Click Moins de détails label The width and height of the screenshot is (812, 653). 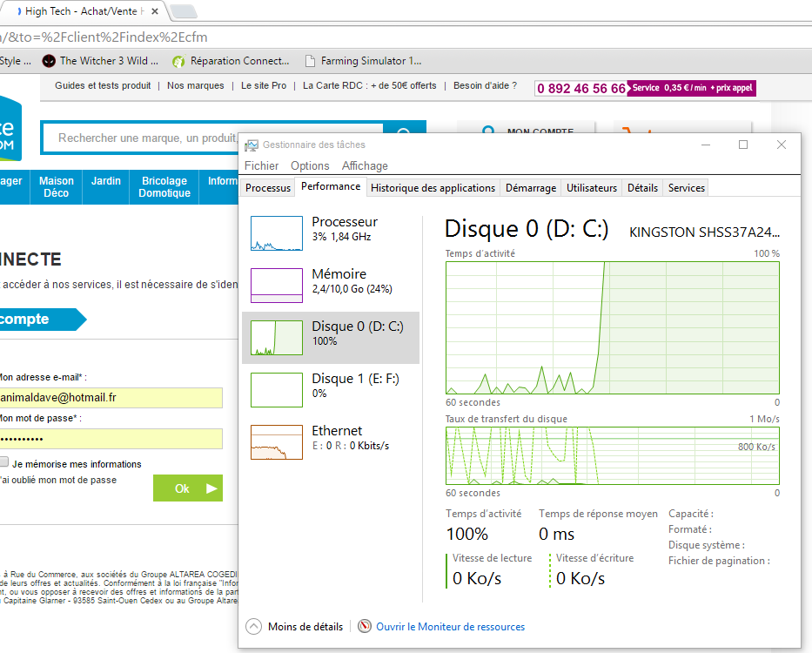point(305,627)
